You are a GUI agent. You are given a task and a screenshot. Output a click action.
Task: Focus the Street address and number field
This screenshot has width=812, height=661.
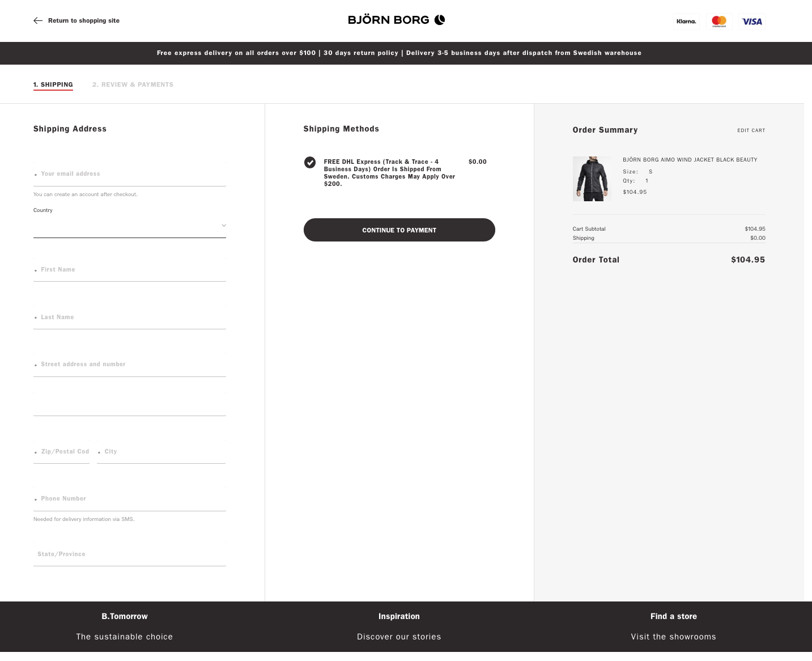pyautogui.click(x=130, y=365)
